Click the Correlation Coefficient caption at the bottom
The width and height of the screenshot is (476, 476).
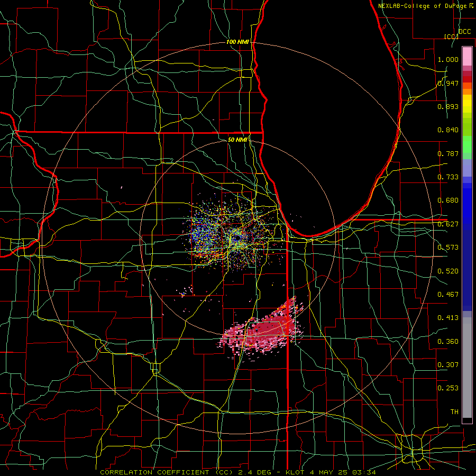pyautogui.click(x=237, y=472)
